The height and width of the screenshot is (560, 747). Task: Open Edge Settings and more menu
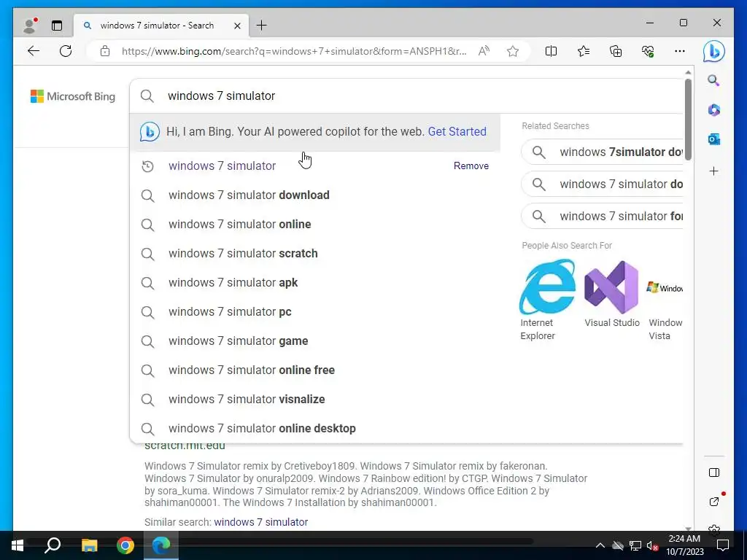click(680, 51)
